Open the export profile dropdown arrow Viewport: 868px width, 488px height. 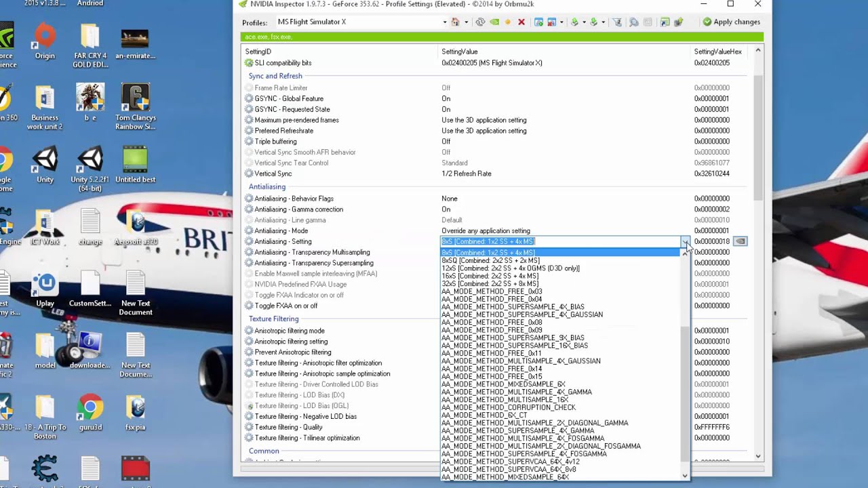(x=584, y=22)
